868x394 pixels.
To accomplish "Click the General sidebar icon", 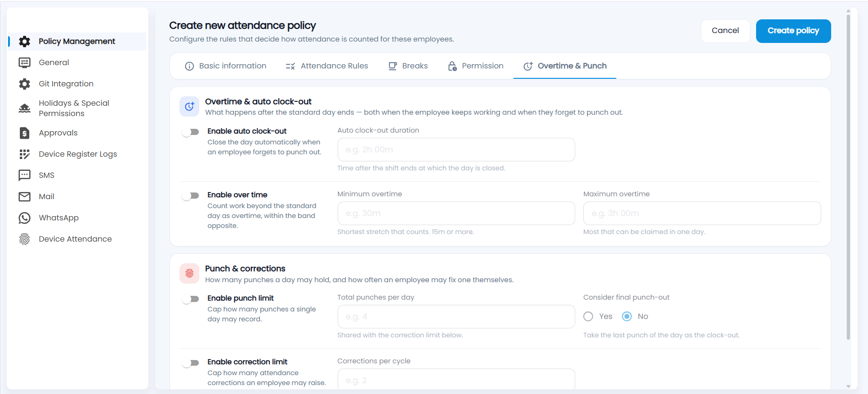I will coord(25,63).
